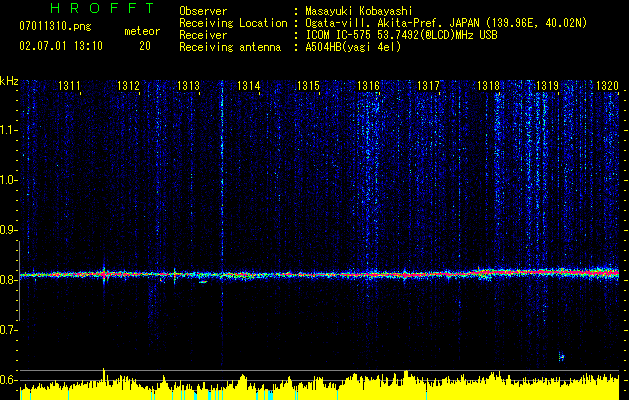
Task: Click the kHz axis unit label
Action: 9,81
